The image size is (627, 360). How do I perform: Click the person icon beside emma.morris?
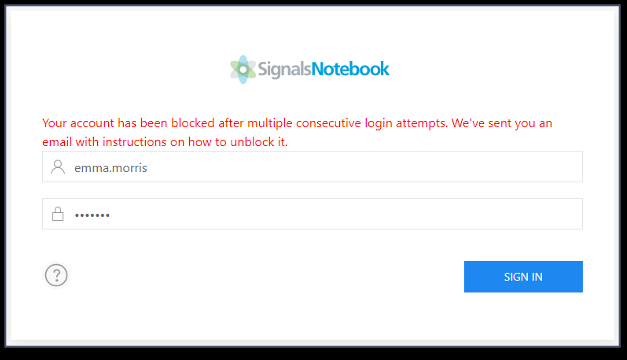pyautogui.click(x=58, y=167)
